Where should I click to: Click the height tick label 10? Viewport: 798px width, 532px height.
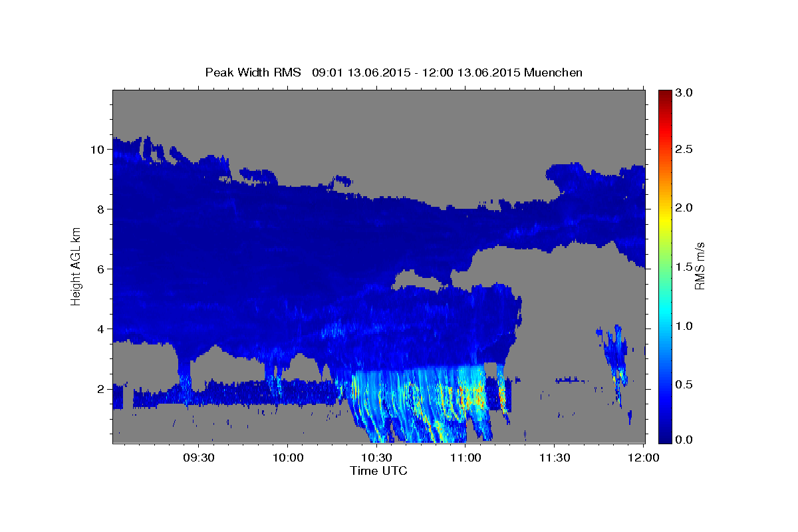(98, 150)
